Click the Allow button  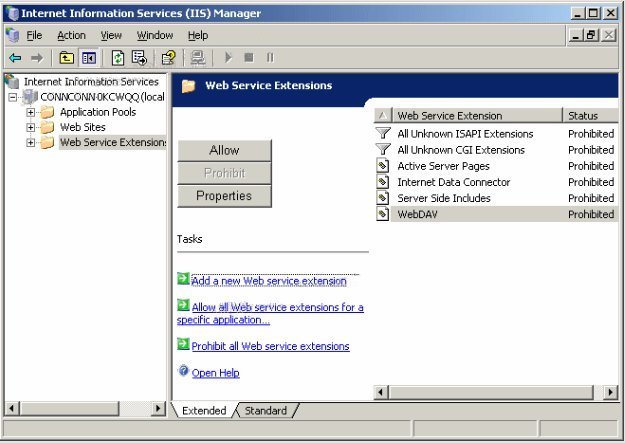coord(224,150)
